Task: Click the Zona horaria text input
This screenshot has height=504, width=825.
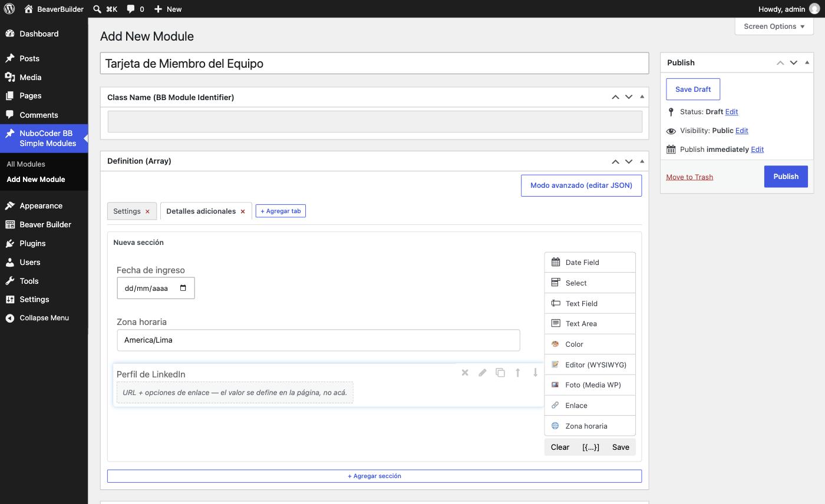Action: click(318, 340)
